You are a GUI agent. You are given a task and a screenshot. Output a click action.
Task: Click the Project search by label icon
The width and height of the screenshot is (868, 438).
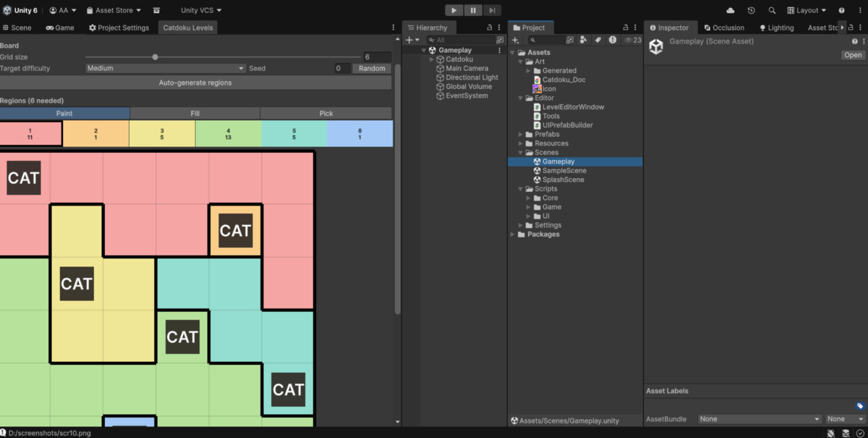[x=598, y=40]
